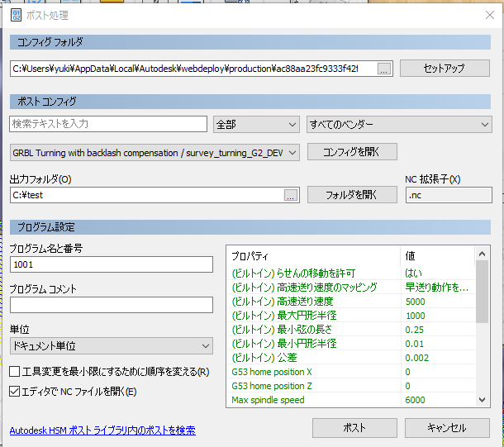Click the output folder browse ellipsis button
This screenshot has width=504, height=447.
coord(291,195)
